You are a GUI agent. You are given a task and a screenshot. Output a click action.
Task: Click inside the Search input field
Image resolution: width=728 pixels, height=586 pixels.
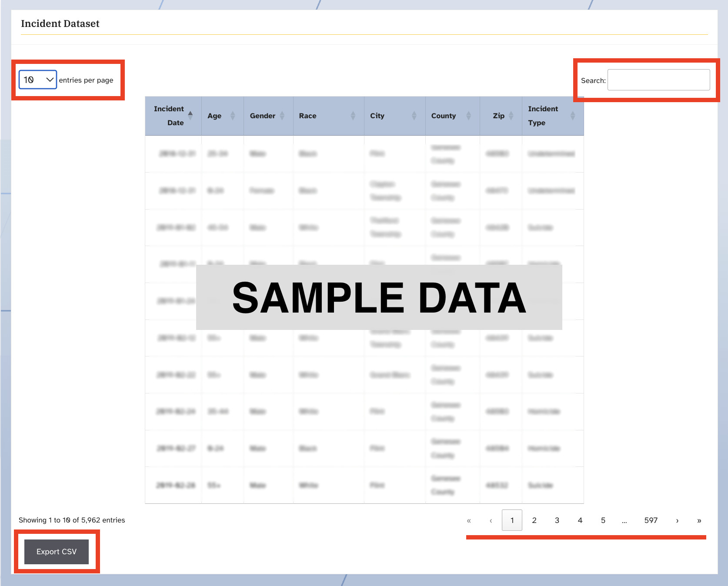tap(658, 80)
